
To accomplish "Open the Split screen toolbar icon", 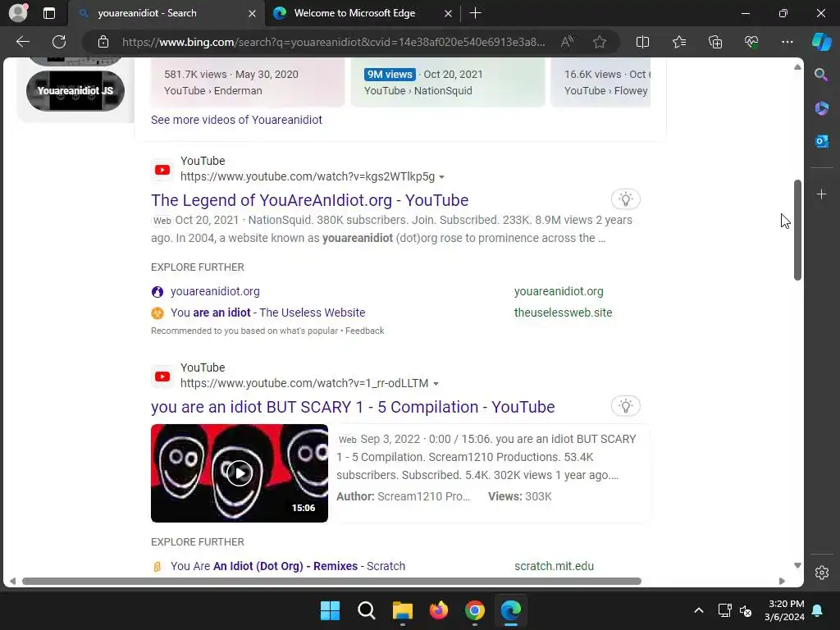I will pyautogui.click(x=642, y=42).
